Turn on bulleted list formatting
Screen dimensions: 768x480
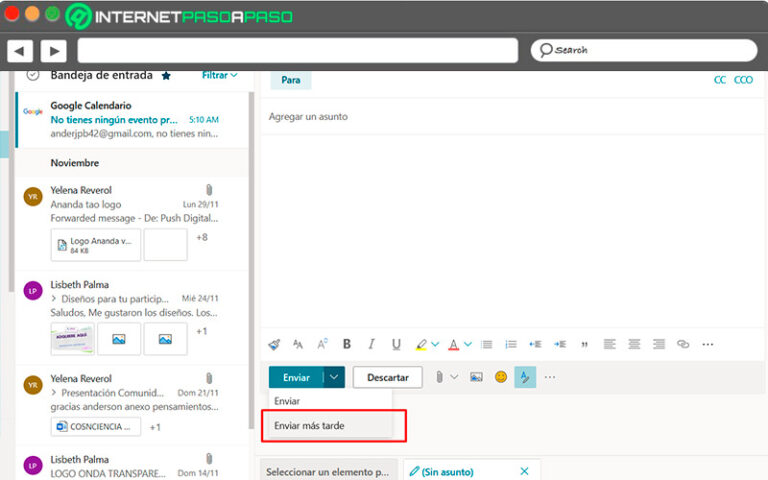[487, 344]
